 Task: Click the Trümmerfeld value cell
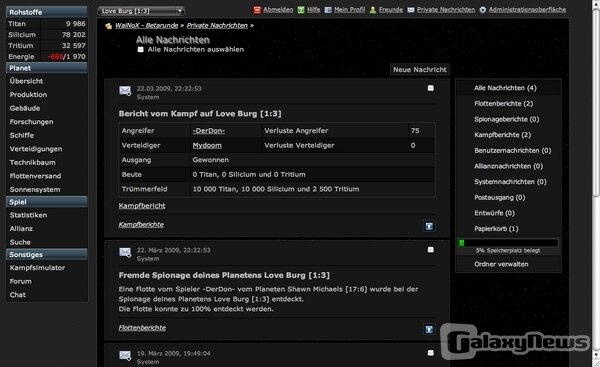tap(312, 189)
